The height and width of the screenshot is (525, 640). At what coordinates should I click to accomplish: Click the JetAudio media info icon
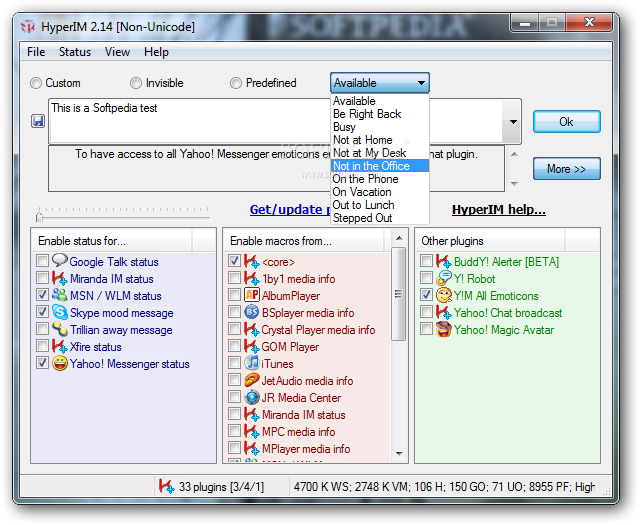(251, 380)
